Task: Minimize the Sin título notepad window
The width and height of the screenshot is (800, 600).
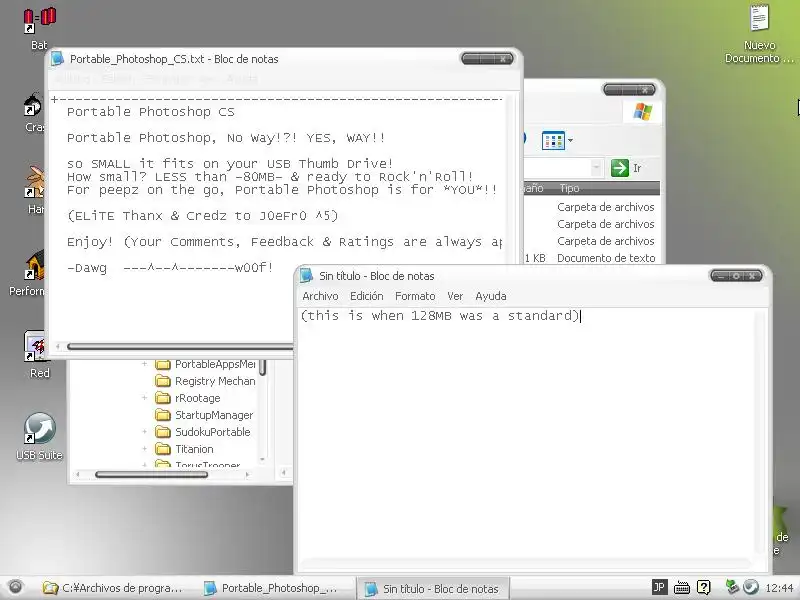Action: click(x=721, y=276)
